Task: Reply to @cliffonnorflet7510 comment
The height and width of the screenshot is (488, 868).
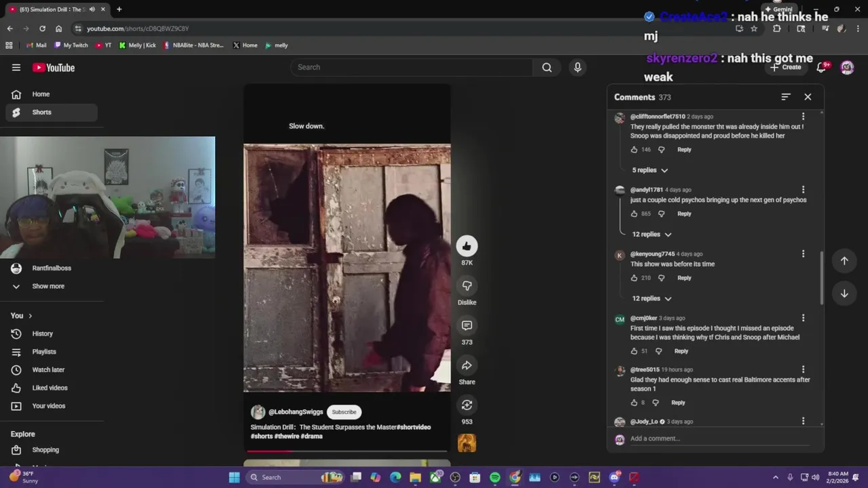Action: (x=684, y=150)
